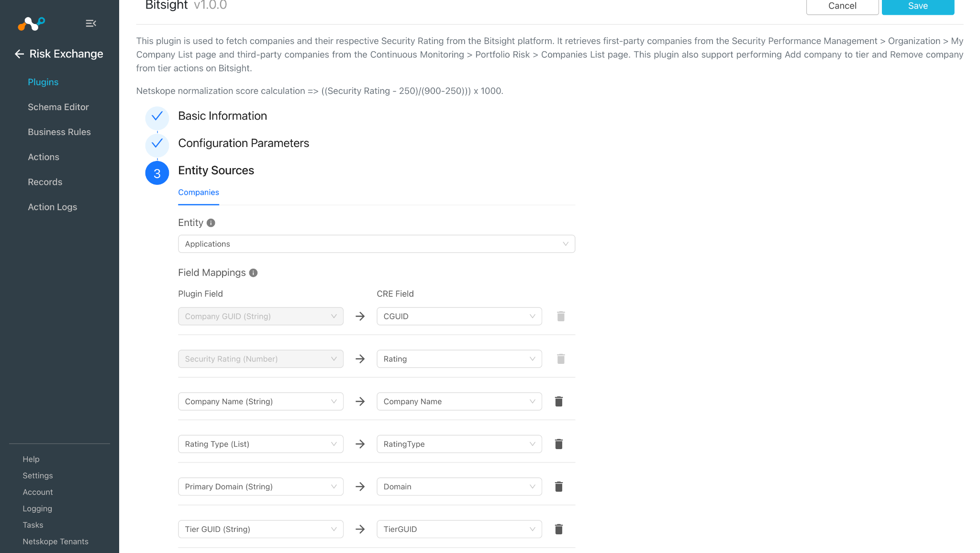
Task: Click the Save button
Action: tap(918, 6)
